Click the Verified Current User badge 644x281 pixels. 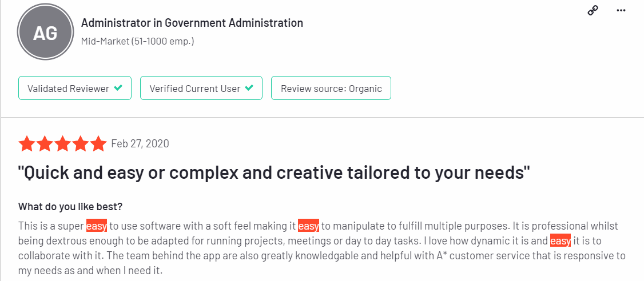coord(201,88)
